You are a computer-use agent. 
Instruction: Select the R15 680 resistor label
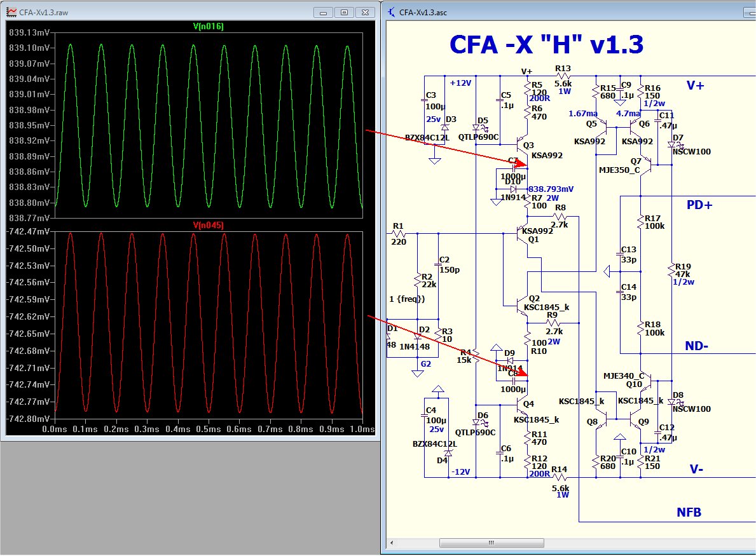pyautogui.click(x=608, y=92)
